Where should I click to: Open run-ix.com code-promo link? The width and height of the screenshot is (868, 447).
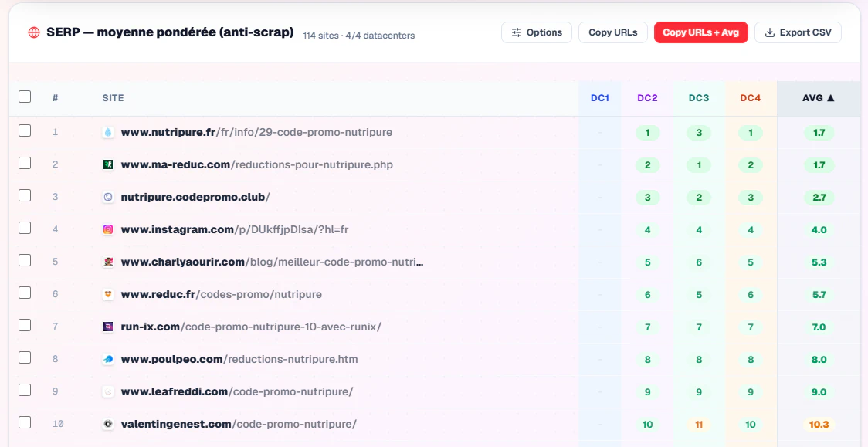[251, 327]
